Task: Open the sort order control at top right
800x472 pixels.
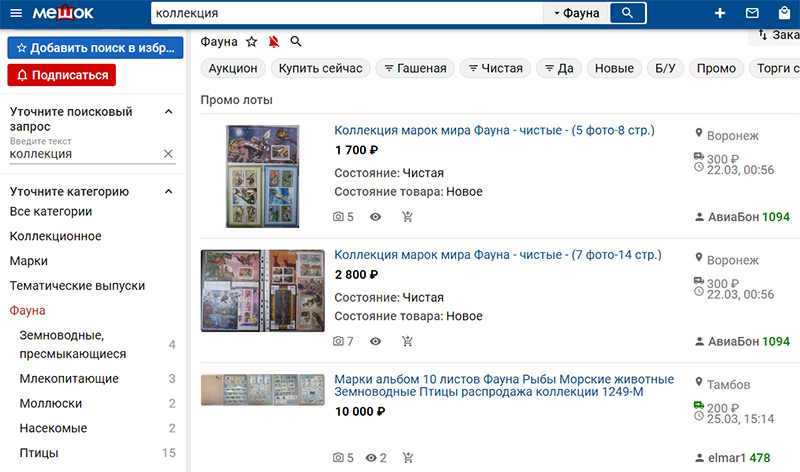Action: point(776,35)
